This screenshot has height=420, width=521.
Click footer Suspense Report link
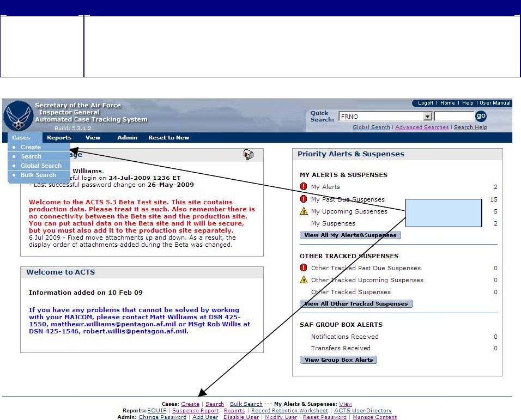coord(195,411)
